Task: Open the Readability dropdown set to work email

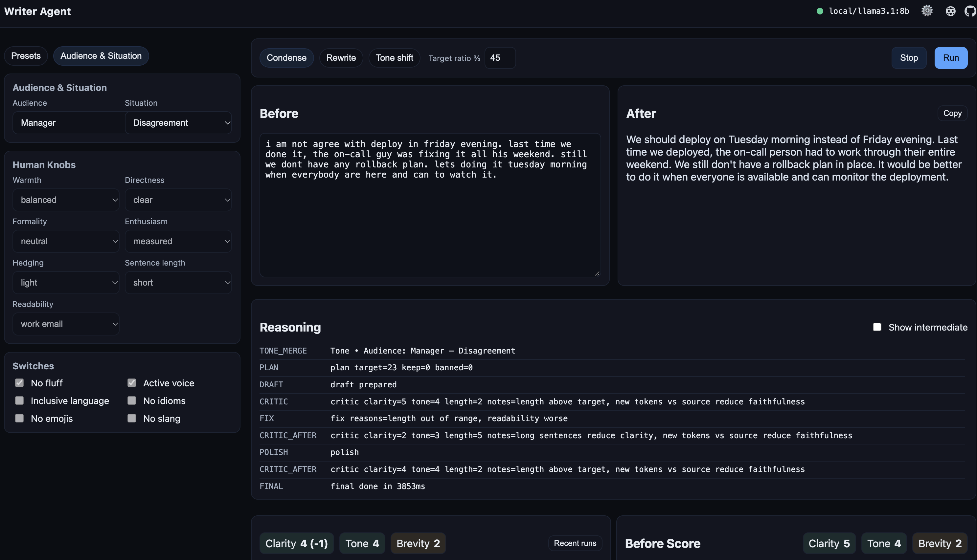Action: (66, 324)
